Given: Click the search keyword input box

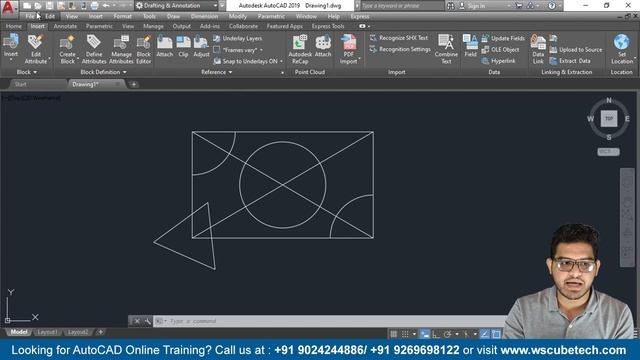Looking at the screenshot, I should tap(401, 6).
